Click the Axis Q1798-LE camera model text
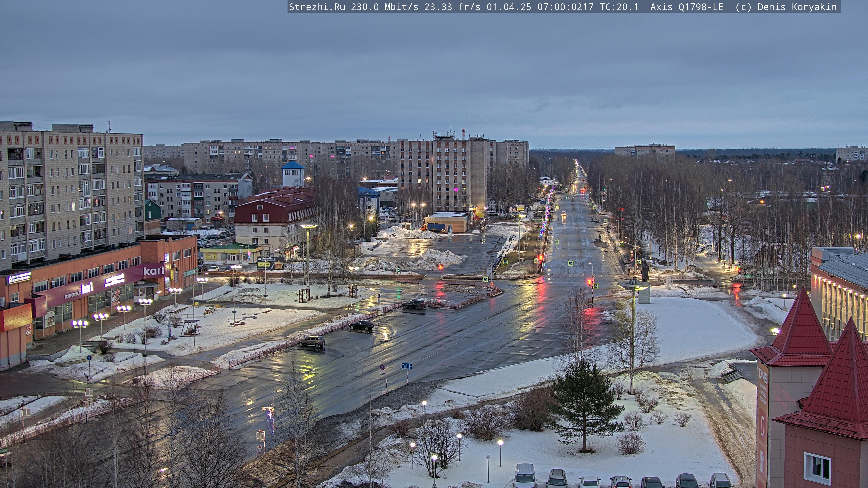868x488 pixels. coord(687,7)
